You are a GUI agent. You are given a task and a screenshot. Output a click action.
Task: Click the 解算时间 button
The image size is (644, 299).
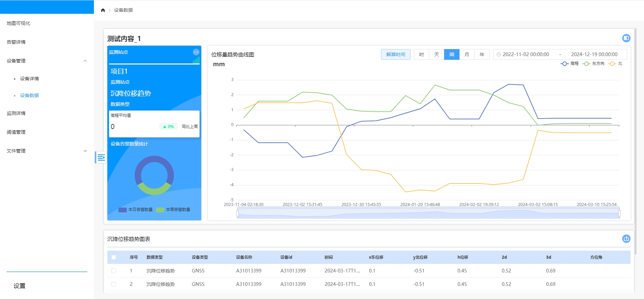[x=396, y=54]
